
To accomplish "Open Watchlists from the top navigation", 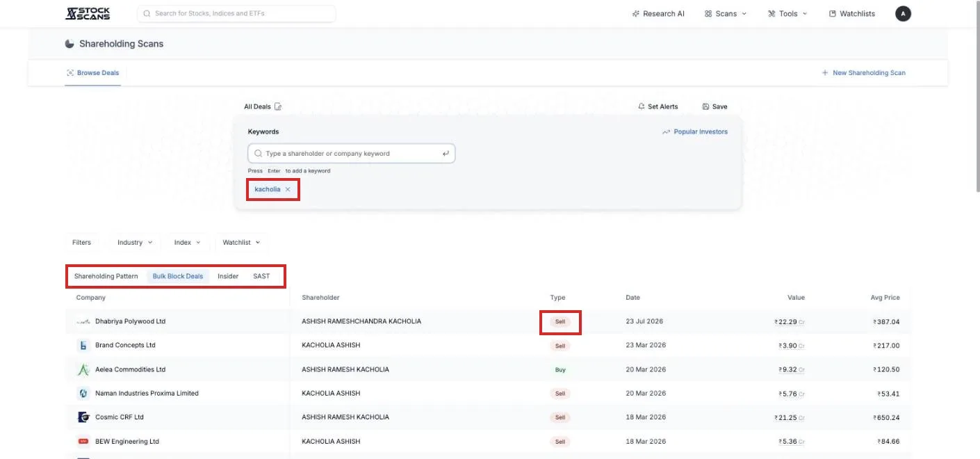I will click(852, 14).
